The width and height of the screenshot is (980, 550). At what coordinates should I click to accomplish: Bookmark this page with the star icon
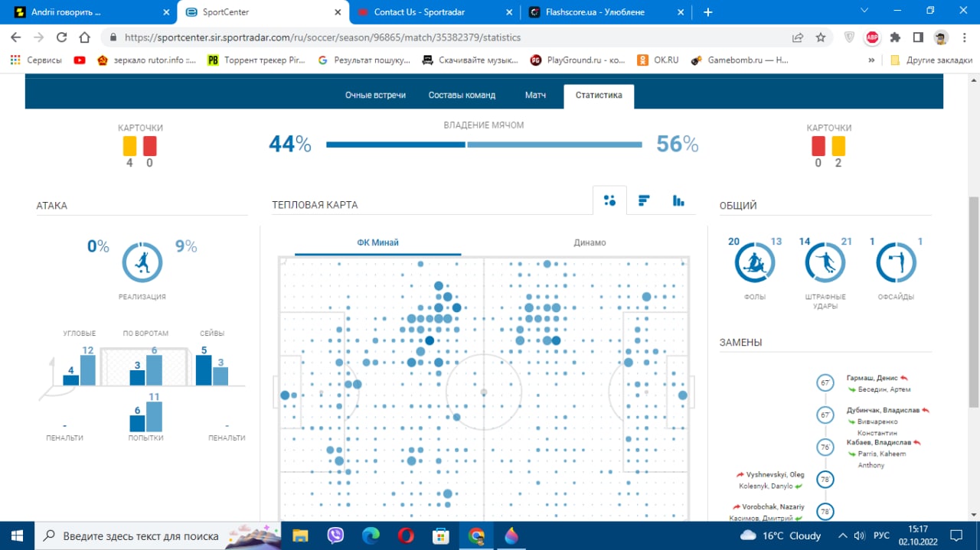tap(821, 37)
